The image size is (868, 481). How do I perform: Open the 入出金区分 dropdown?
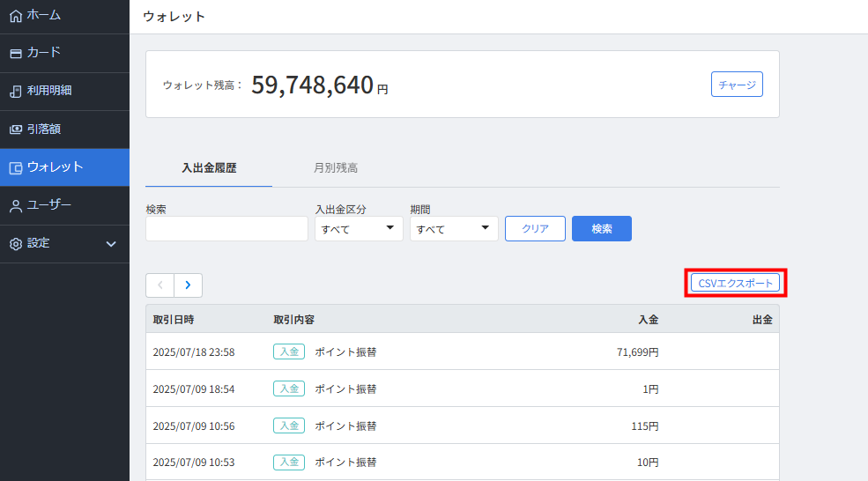359,228
